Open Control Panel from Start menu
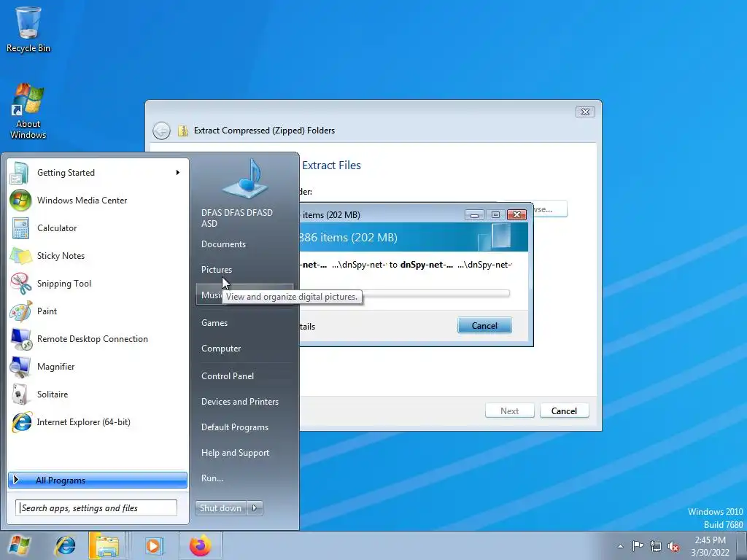Screen dimensions: 747x560 [228, 376]
